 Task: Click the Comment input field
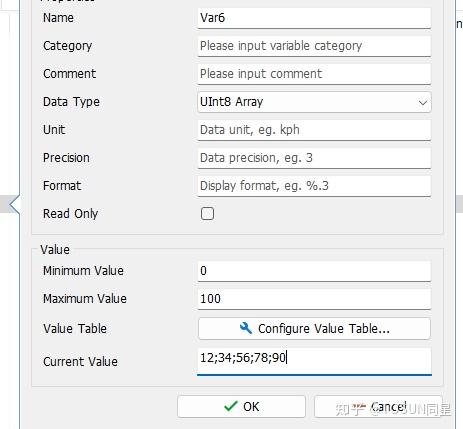tap(314, 74)
